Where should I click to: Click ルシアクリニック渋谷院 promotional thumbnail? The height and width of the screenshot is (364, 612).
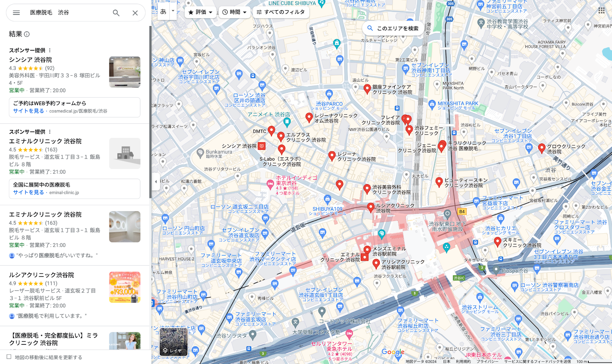click(x=125, y=287)
